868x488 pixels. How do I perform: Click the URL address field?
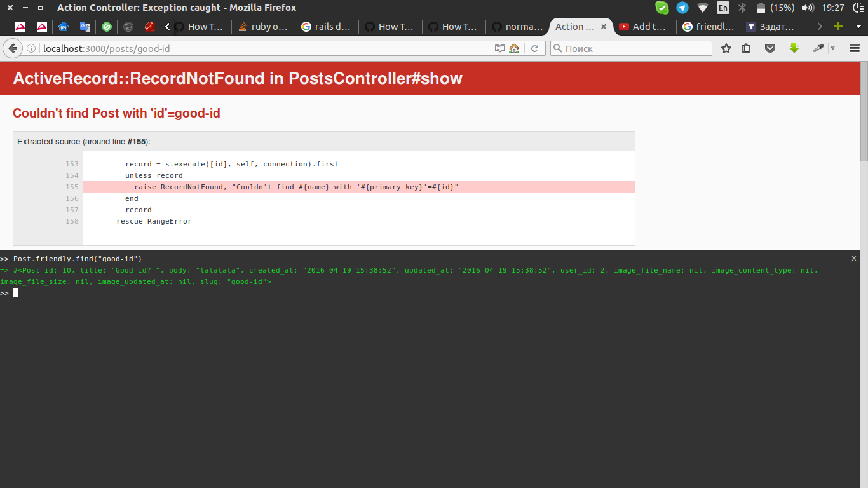[267, 48]
